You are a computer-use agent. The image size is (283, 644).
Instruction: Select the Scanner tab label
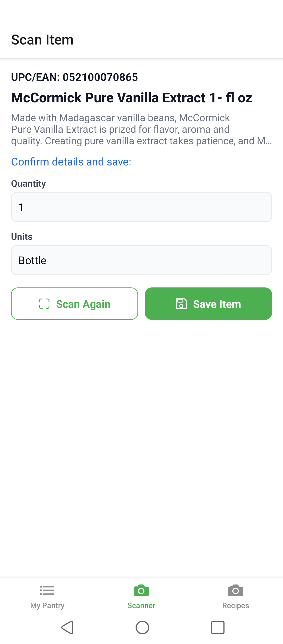pos(141,606)
